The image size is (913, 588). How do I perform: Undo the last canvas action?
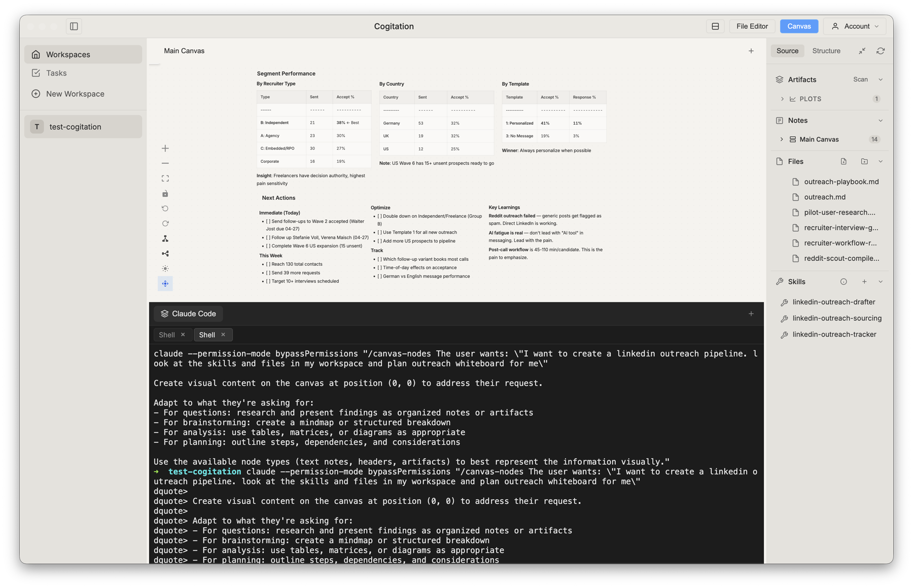pyautogui.click(x=165, y=208)
